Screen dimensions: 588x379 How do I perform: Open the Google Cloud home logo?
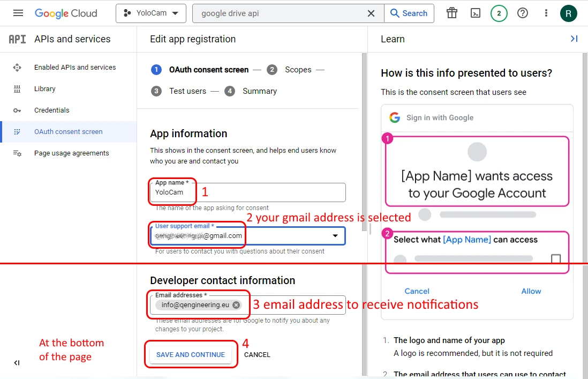[66, 13]
